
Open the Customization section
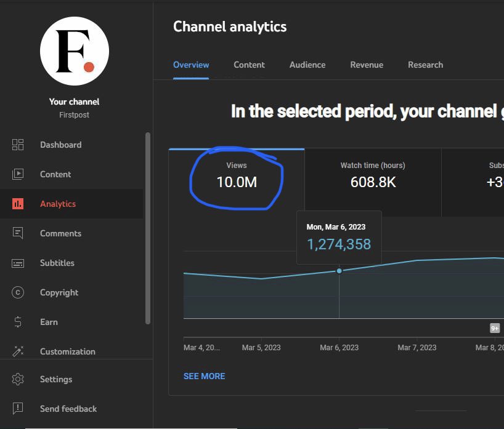tap(71, 350)
